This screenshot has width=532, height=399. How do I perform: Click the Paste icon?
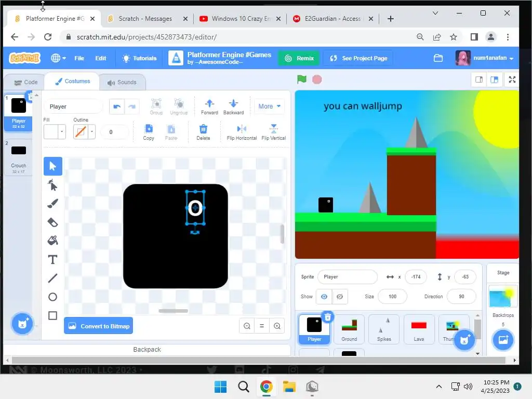click(171, 132)
